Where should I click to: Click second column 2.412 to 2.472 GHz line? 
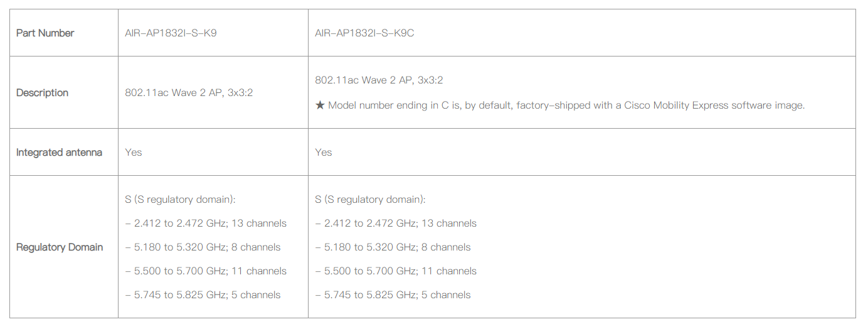coord(396,224)
